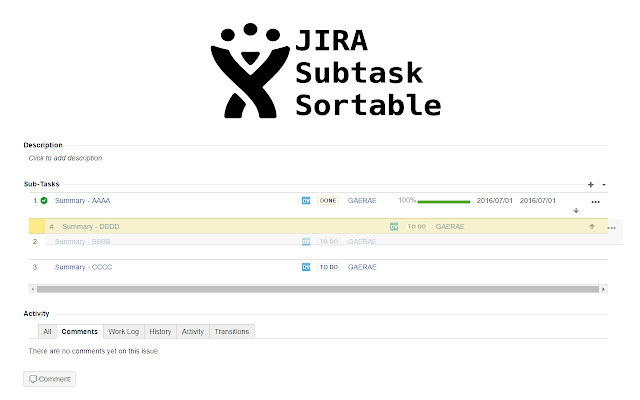Viewport: 640px width, 400px height.
Task: Click the DONE status badge
Action: pyautogui.click(x=328, y=200)
